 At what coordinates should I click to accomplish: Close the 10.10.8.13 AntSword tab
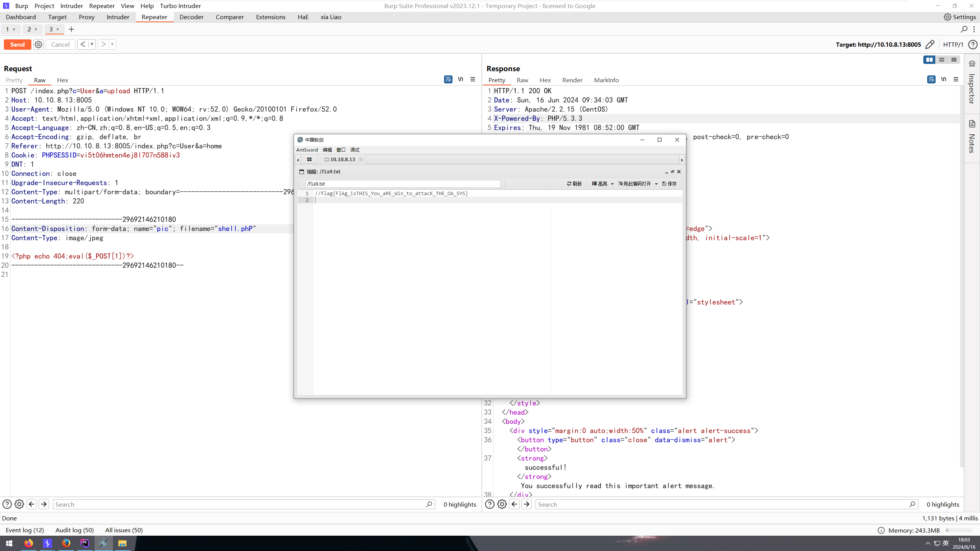point(361,159)
